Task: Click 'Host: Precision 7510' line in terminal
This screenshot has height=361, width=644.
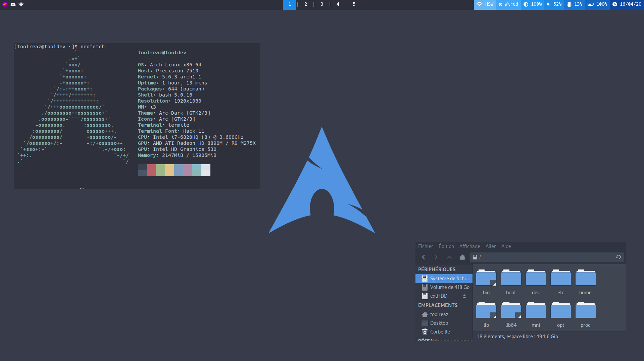Action: [168, 71]
